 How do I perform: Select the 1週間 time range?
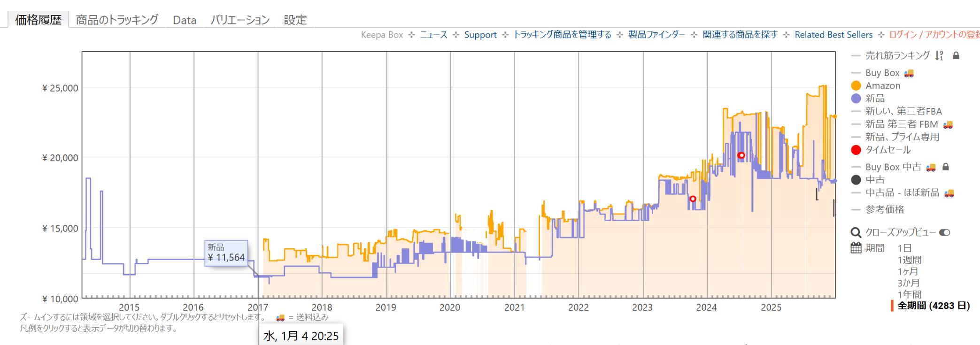point(909,260)
